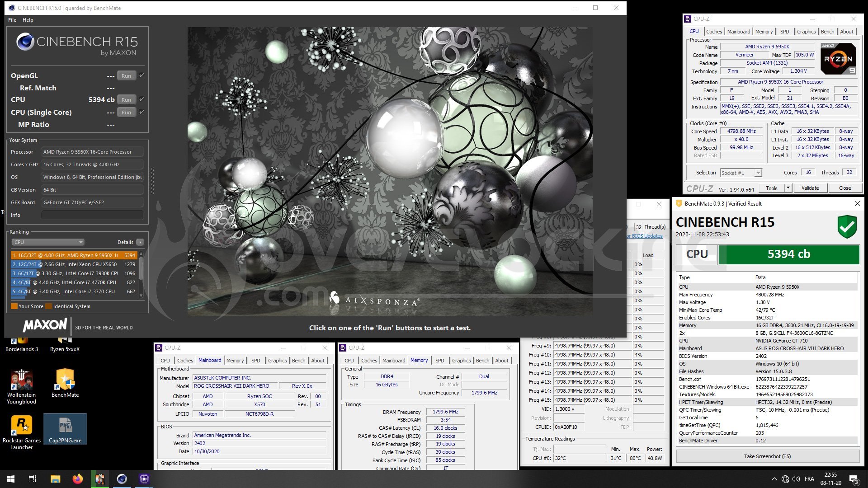Open Bench tab in Mainboard CPU-Z window

(298, 361)
